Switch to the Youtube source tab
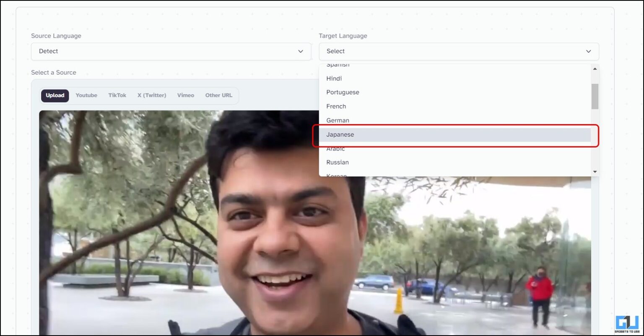 coord(86,95)
